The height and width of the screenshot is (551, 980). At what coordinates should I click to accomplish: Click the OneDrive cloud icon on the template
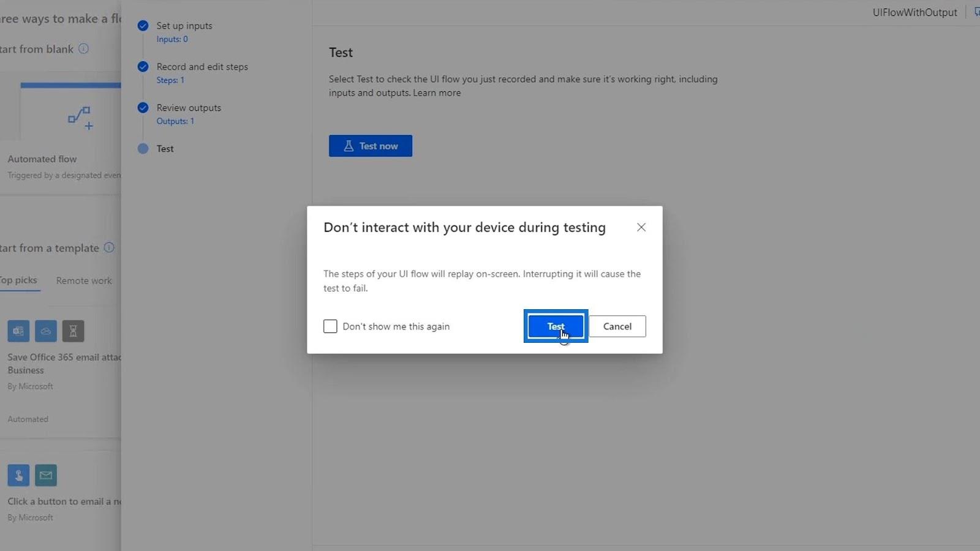tap(46, 331)
